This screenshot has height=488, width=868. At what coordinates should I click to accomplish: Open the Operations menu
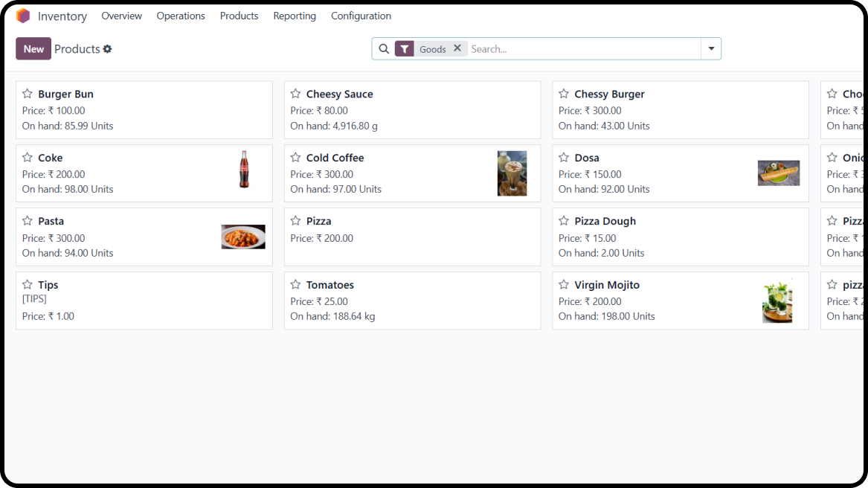click(x=181, y=15)
